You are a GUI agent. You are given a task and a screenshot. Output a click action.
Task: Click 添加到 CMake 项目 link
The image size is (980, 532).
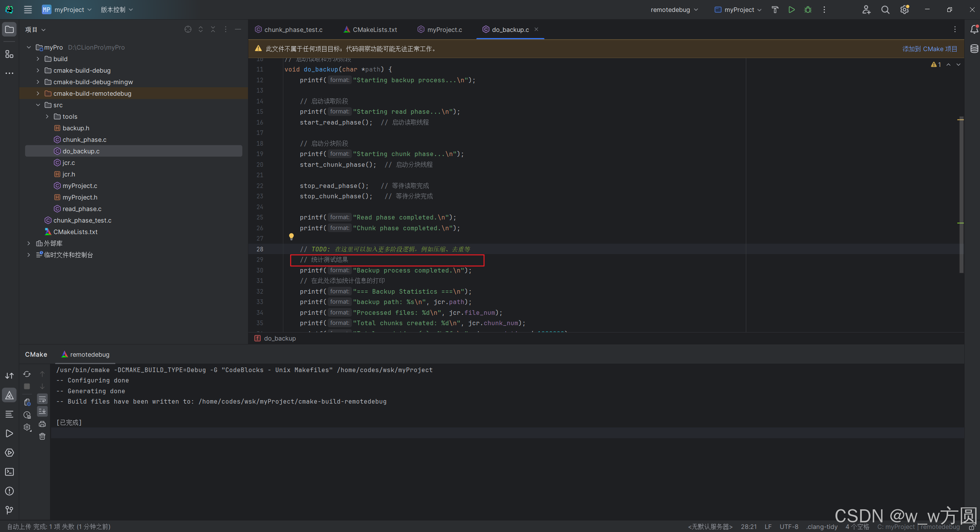pyautogui.click(x=930, y=49)
